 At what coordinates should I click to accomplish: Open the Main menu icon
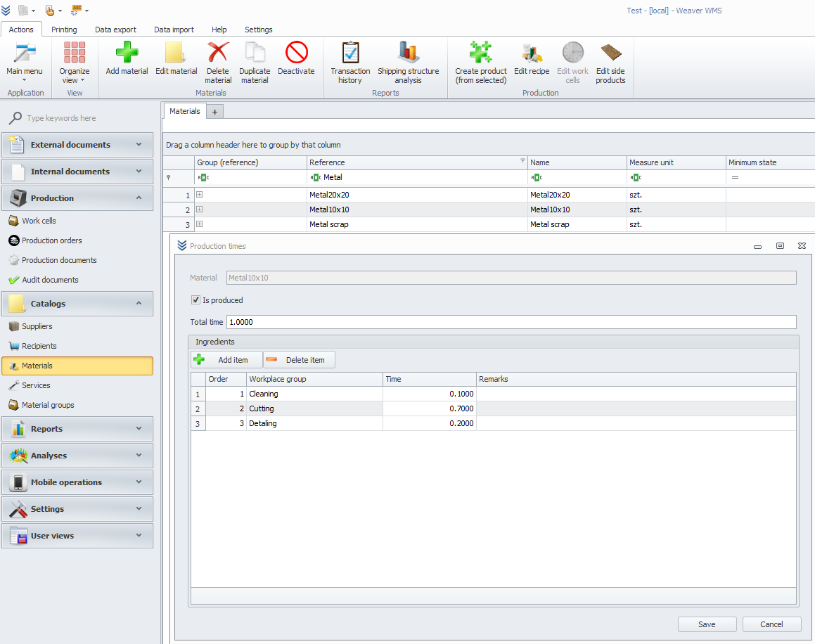point(25,53)
